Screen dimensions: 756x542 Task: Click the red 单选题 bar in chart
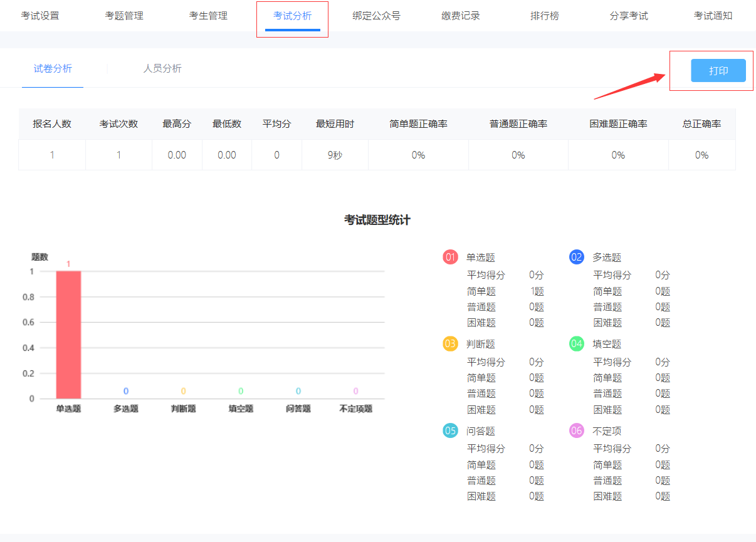68,335
